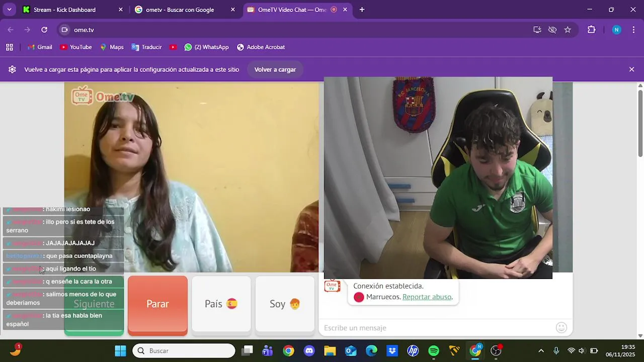Open the unlabeled YouTube icon bookmark
The height and width of the screenshot is (362, 644).
pos(173,47)
